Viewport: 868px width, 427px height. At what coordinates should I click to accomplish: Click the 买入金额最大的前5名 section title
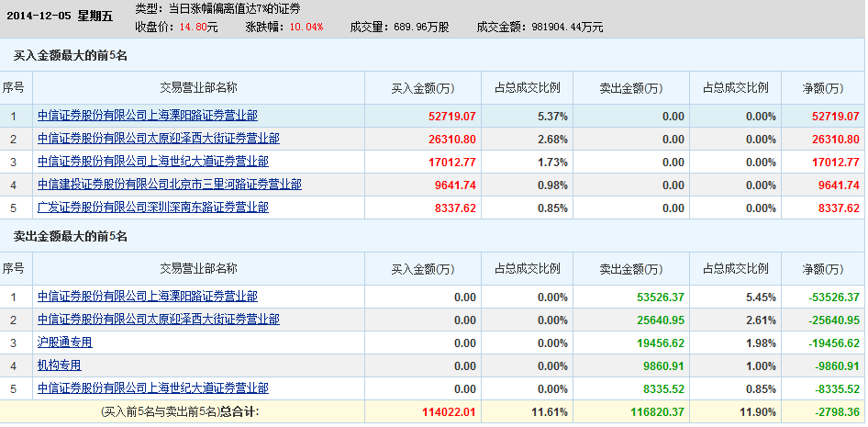tap(70, 56)
